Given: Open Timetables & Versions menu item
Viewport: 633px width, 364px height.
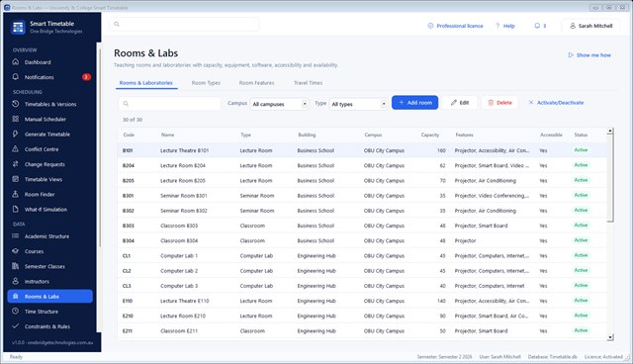Looking at the screenshot, I should (x=50, y=104).
